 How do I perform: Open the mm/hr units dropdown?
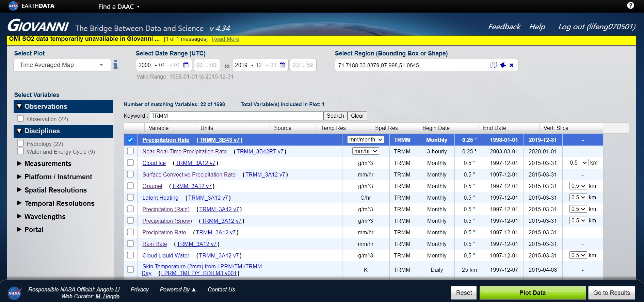tap(366, 151)
